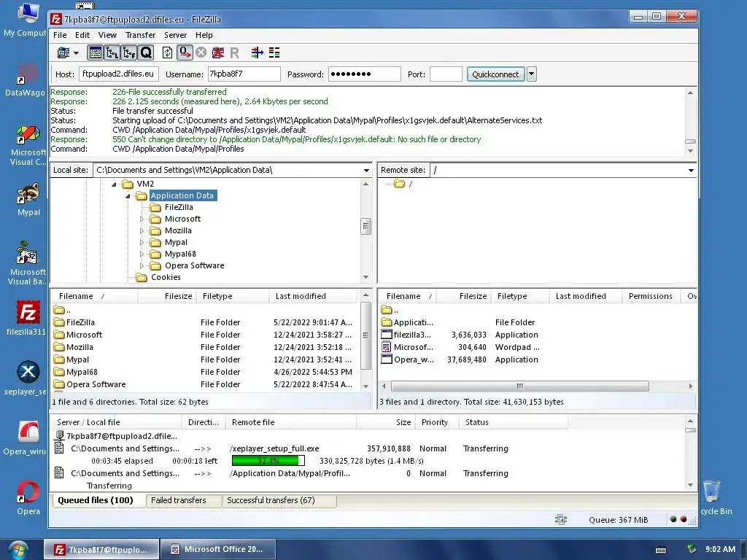
Task: Select the Opera_w... application in remote list
Action: pyautogui.click(x=538, y=359)
